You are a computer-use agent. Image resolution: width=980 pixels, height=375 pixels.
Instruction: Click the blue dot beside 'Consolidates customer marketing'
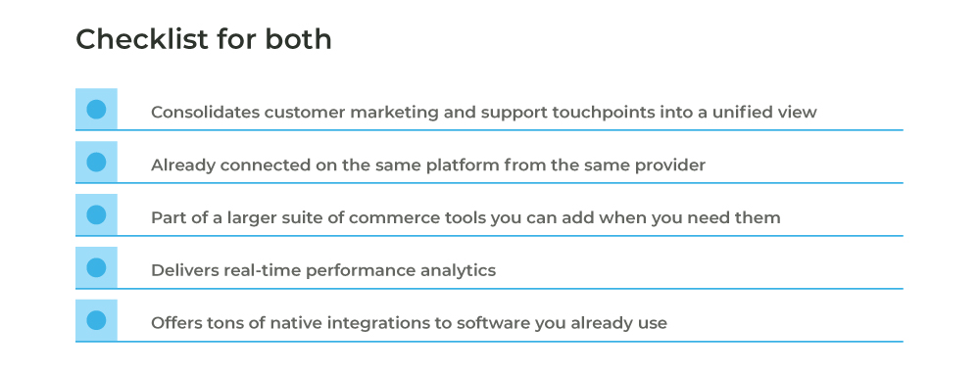pos(96,110)
